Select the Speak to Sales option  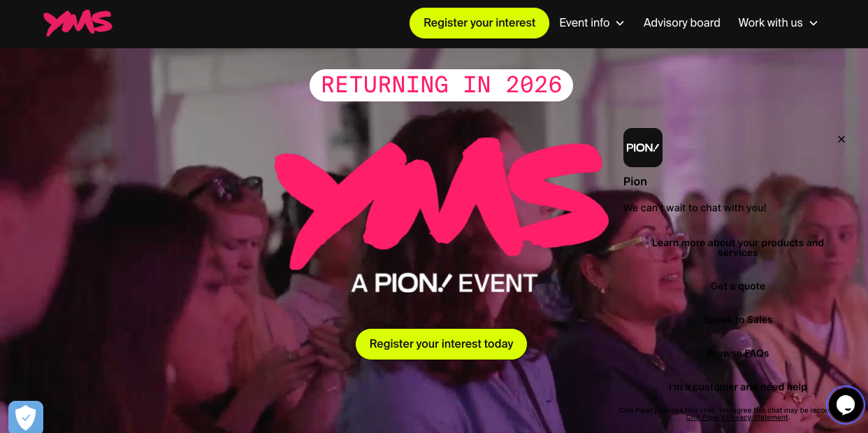click(738, 320)
